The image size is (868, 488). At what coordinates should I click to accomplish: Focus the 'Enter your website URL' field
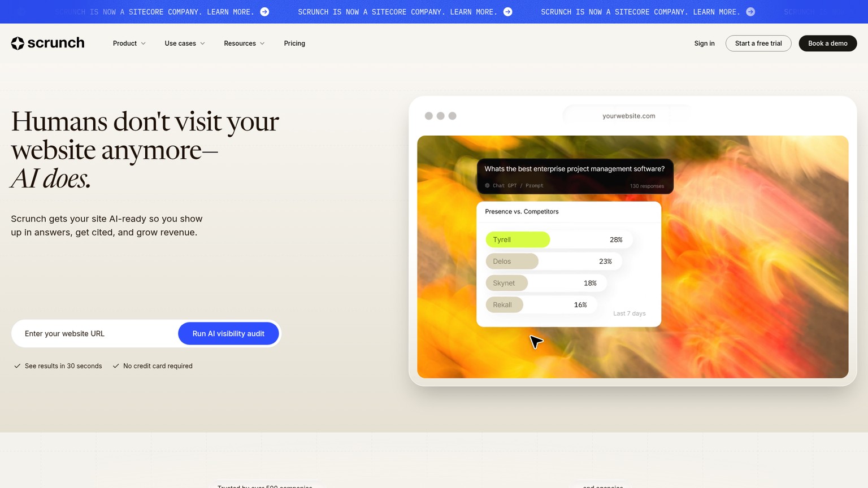tap(95, 334)
